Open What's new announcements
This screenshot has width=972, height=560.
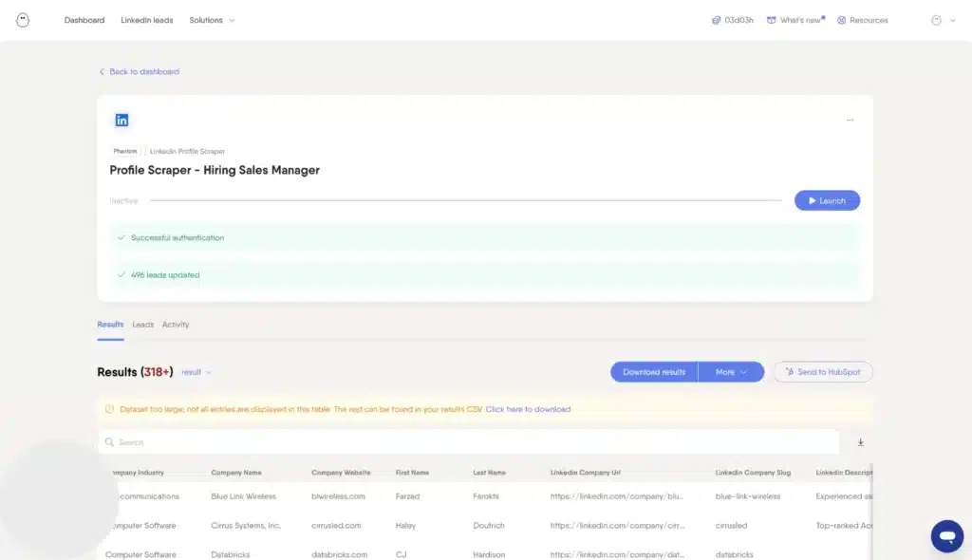click(x=795, y=20)
